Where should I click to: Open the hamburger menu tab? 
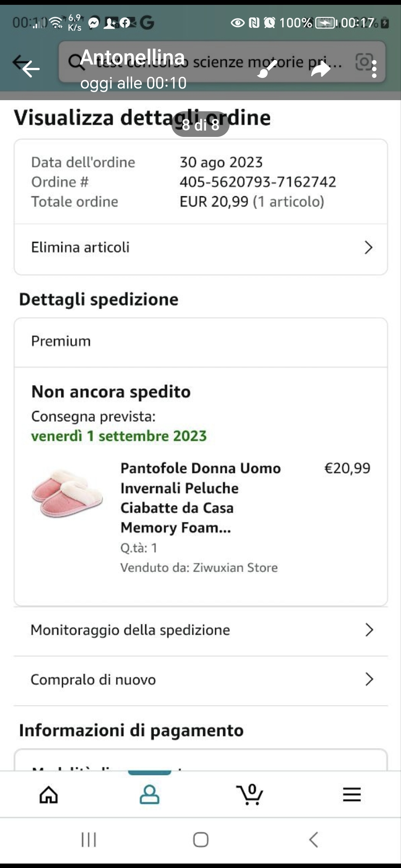(352, 795)
